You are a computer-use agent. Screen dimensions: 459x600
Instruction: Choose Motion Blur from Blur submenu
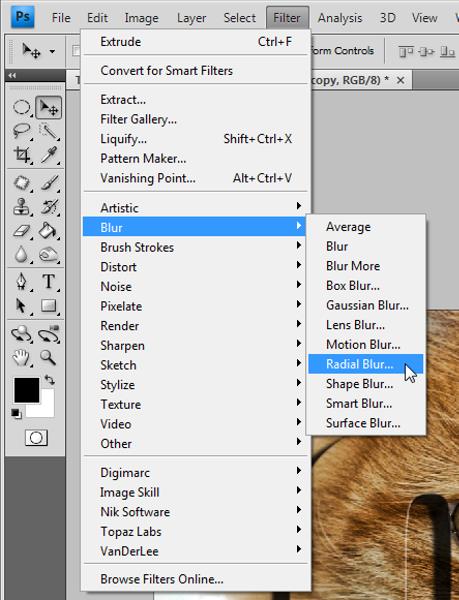pyautogui.click(x=366, y=344)
